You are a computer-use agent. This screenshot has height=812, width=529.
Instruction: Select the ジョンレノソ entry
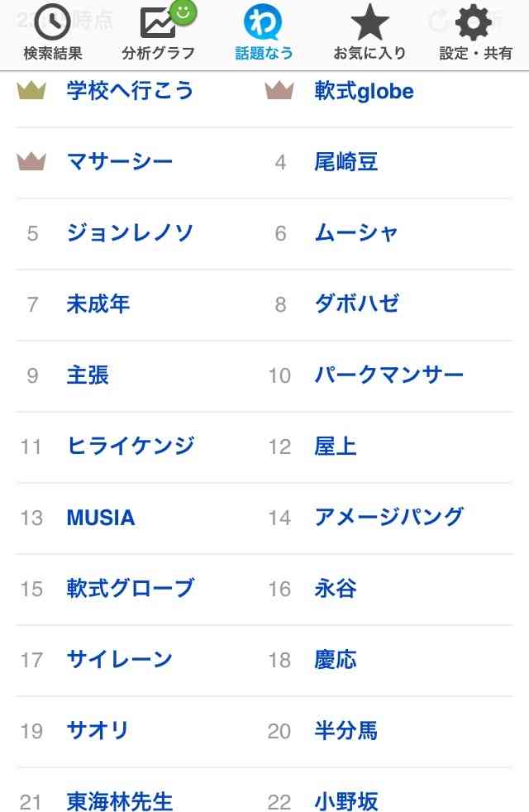point(128,233)
